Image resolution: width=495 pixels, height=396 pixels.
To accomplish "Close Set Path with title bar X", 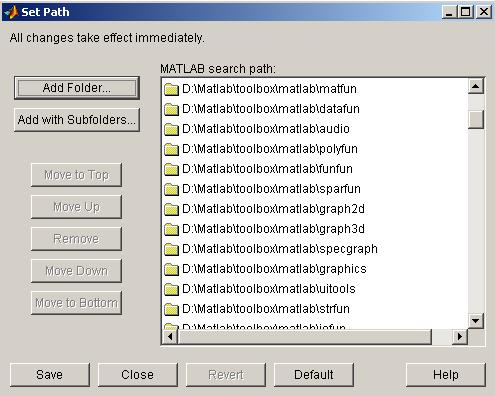I will coord(483,12).
